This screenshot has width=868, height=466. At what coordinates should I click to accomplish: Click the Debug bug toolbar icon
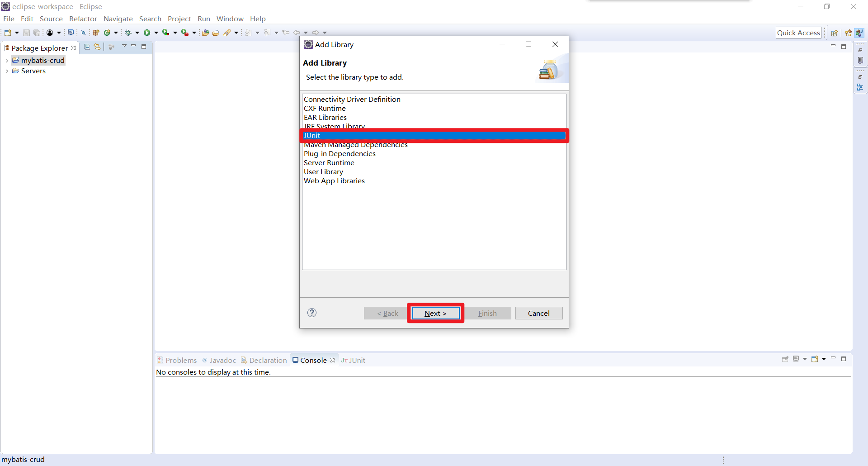coord(128,33)
